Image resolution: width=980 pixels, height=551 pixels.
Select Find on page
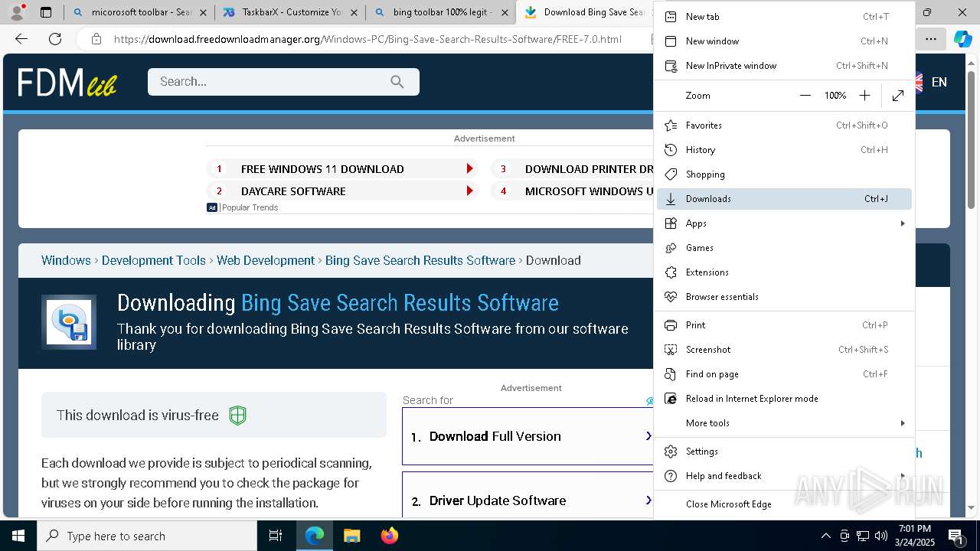(x=784, y=374)
